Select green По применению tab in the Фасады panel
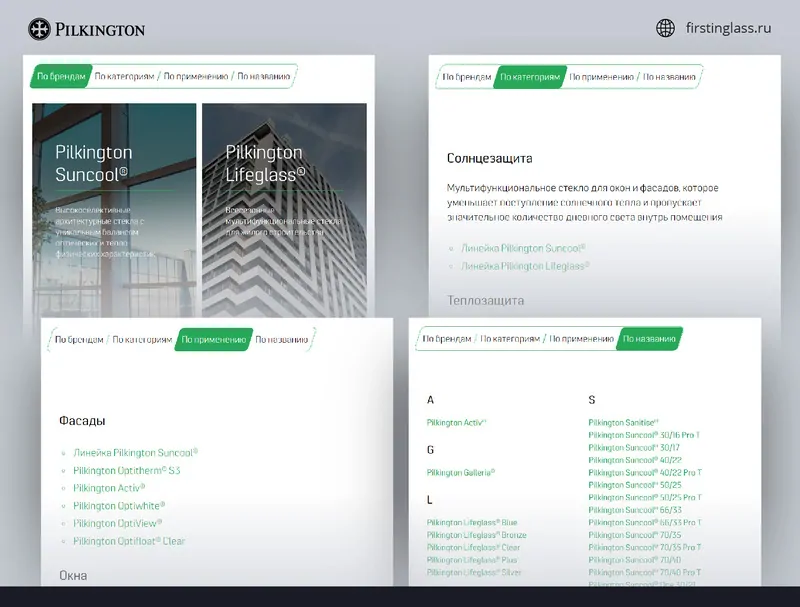The image size is (800, 607). [x=214, y=340]
